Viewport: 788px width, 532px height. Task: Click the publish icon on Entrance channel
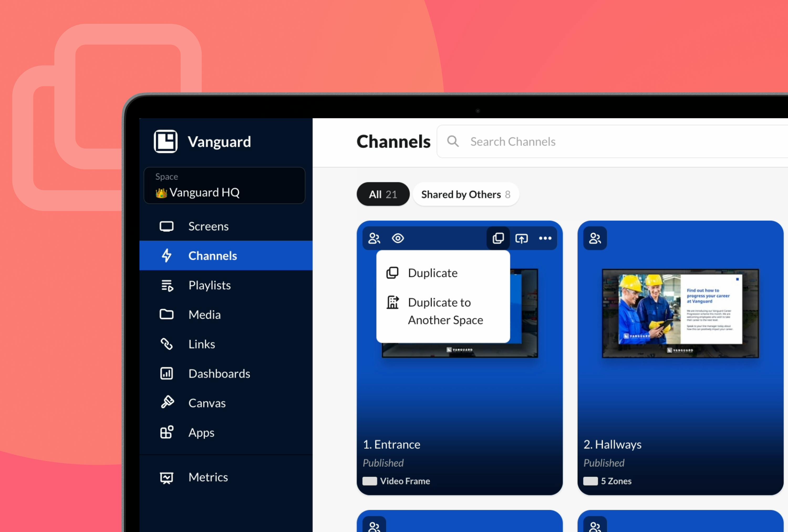521,238
